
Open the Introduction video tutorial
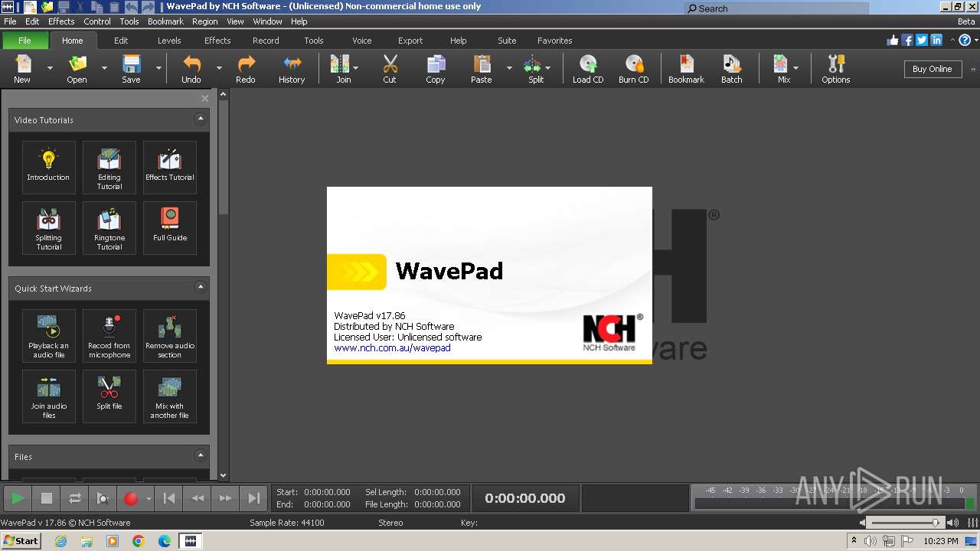point(49,167)
